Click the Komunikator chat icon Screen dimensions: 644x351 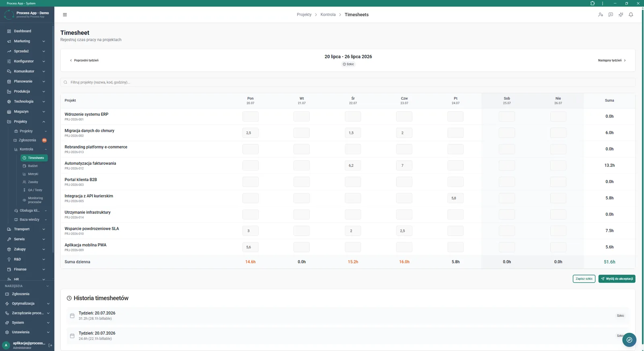[9, 71]
